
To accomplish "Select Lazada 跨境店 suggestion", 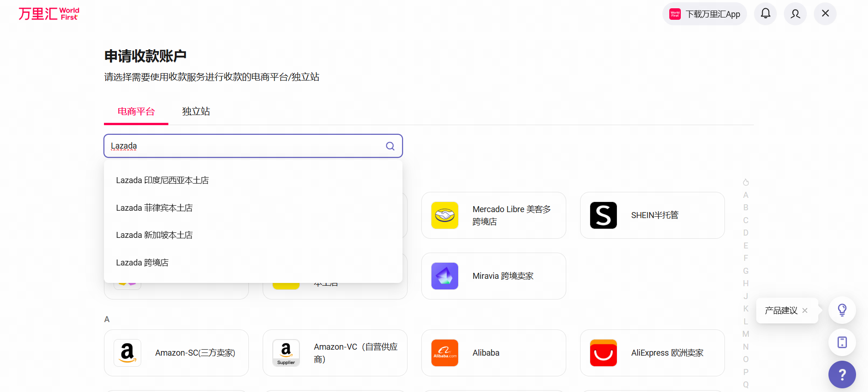I will point(253,263).
